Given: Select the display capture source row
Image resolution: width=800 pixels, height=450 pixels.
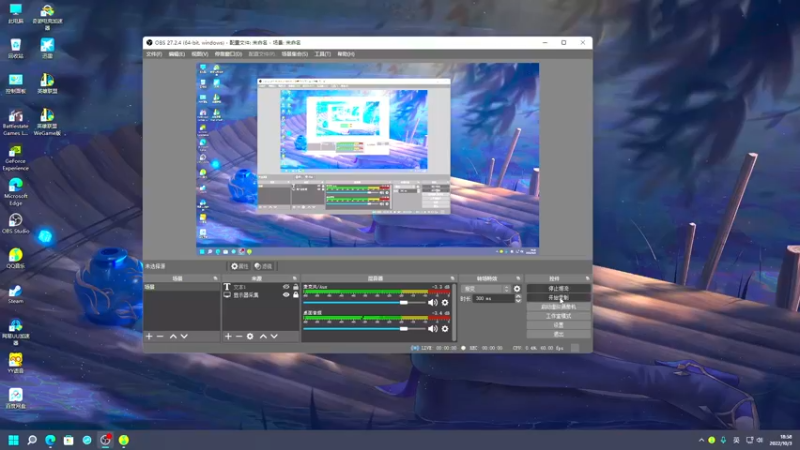Looking at the screenshot, I should (x=260, y=295).
